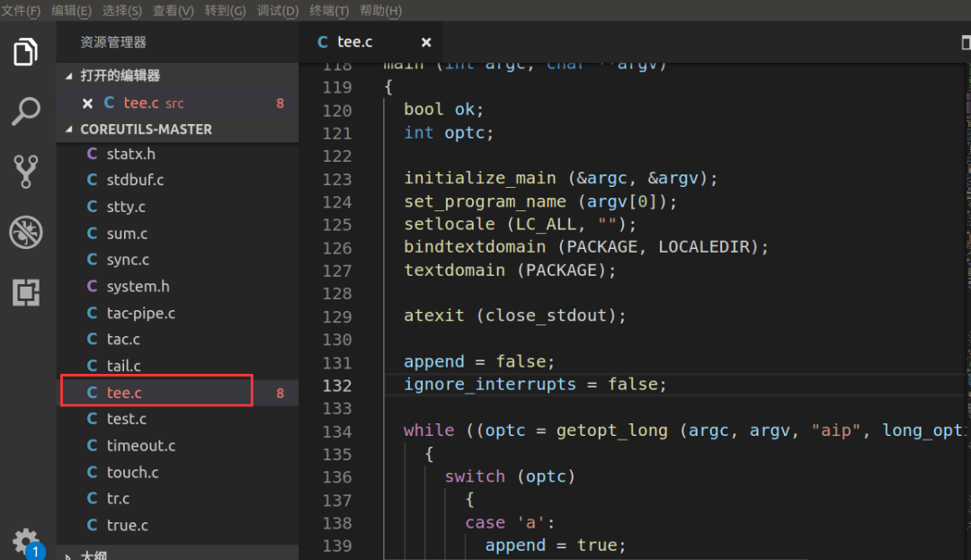Screen dimensions: 971x560
Task: Click the C icon beside sync.c
Action: pyautogui.click(x=92, y=259)
